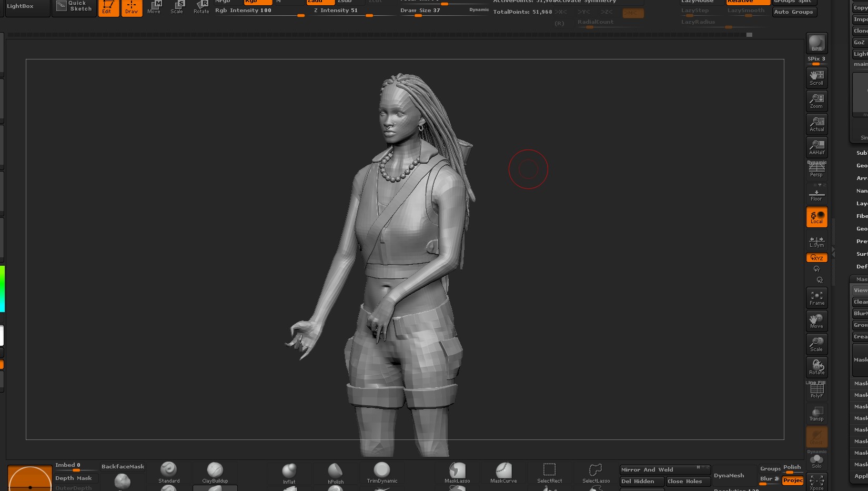The image size is (868, 491).
Task: Select the Move transform mode
Action: tap(154, 7)
